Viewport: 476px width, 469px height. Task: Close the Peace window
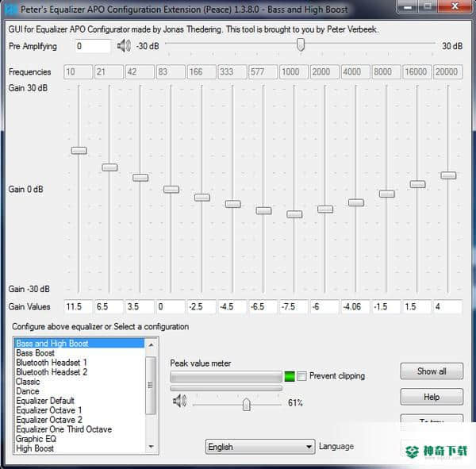pyautogui.click(x=455, y=6)
